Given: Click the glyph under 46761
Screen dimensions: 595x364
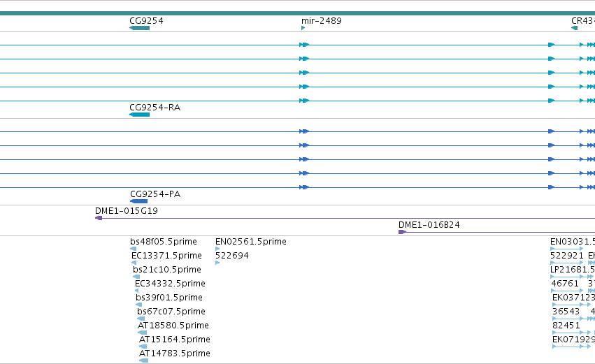Looking at the screenshot, I should click(567, 291).
